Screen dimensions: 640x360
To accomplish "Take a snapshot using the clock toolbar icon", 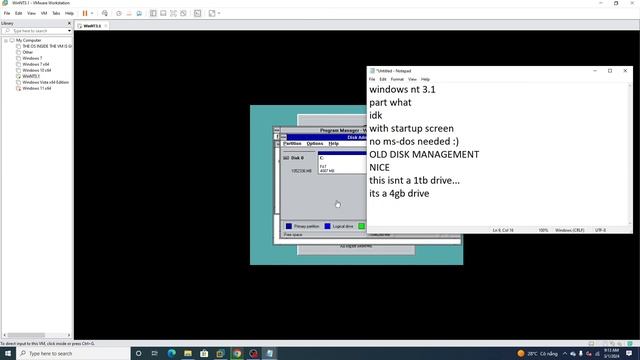I will point(119,13).
